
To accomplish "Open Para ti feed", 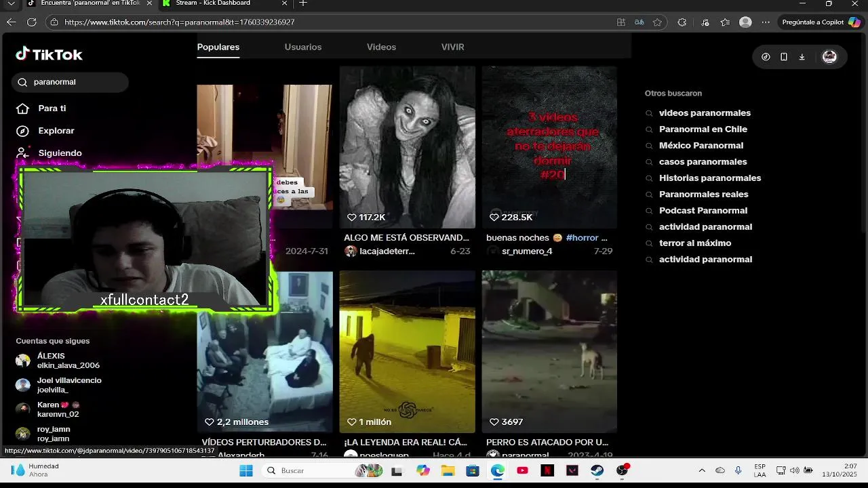I will 52,108.
